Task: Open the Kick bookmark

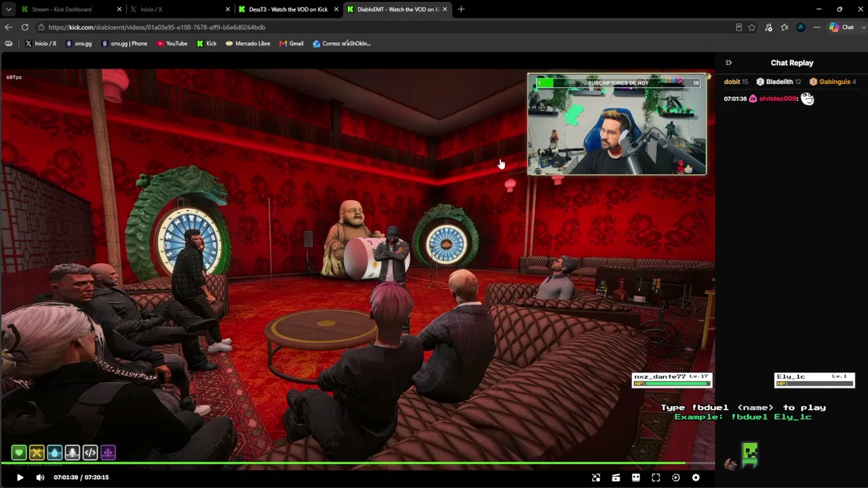Action: click(207, 43)
